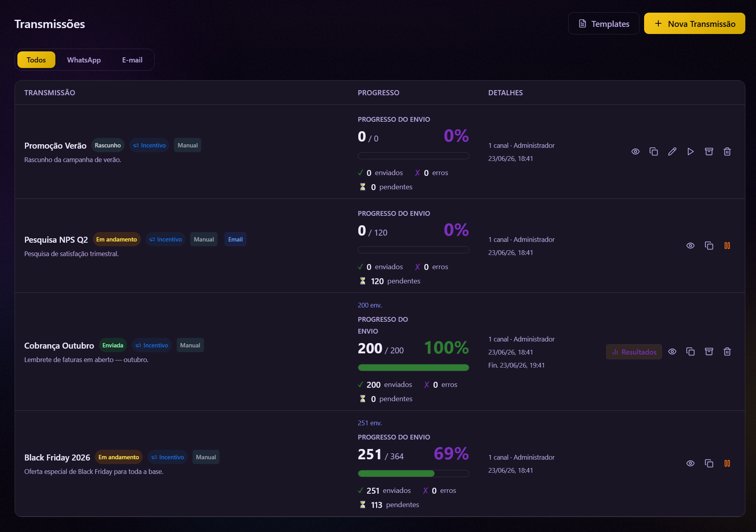Pause the Black Friday 2026 transmission
The height and width of the screenshot is (532, 756).
(x=727, y=464)
